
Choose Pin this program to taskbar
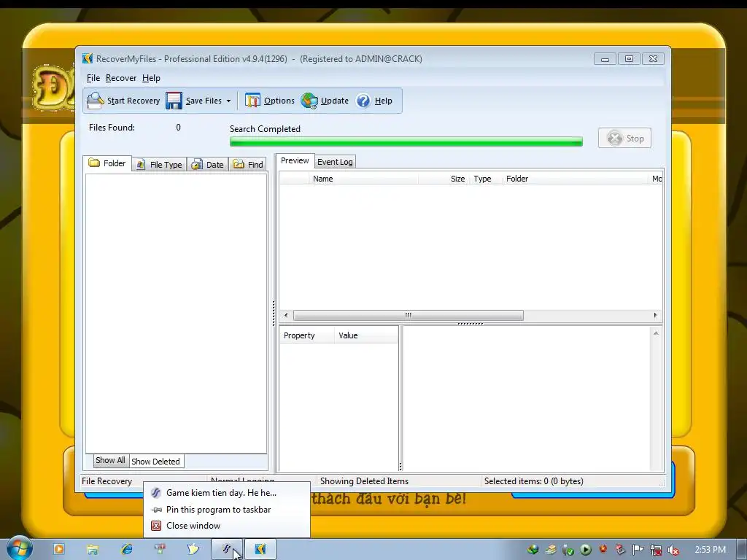227,510
